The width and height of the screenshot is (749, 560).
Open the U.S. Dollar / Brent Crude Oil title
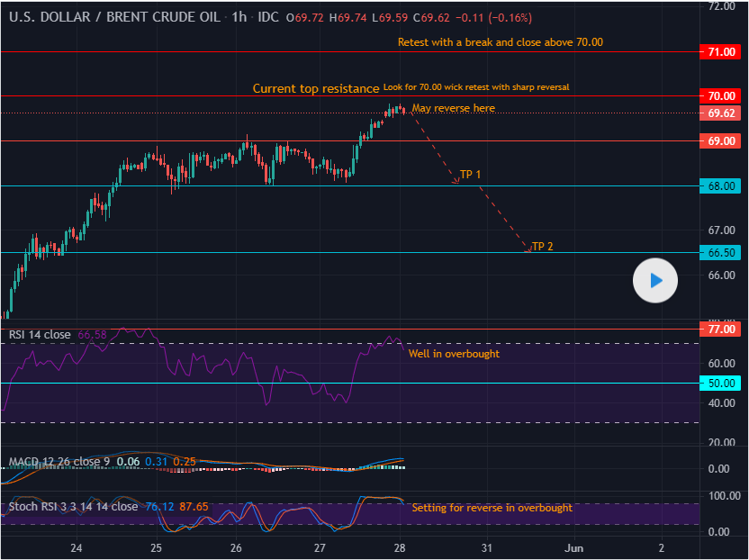[113, 18]
